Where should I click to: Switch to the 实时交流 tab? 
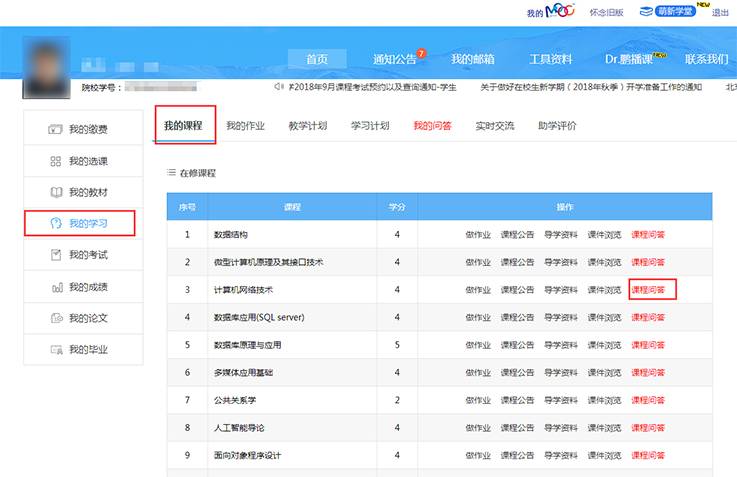tap(495, 125)
